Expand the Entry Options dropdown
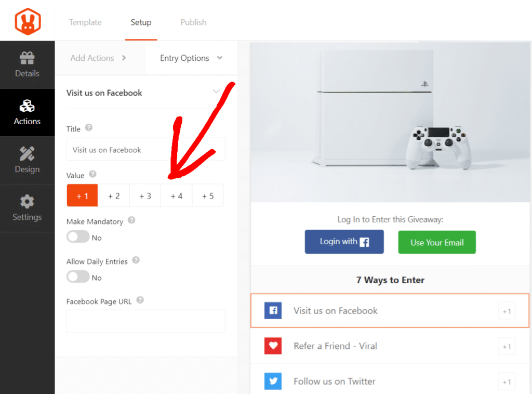The image size is (532, 394). click(191, 58)
